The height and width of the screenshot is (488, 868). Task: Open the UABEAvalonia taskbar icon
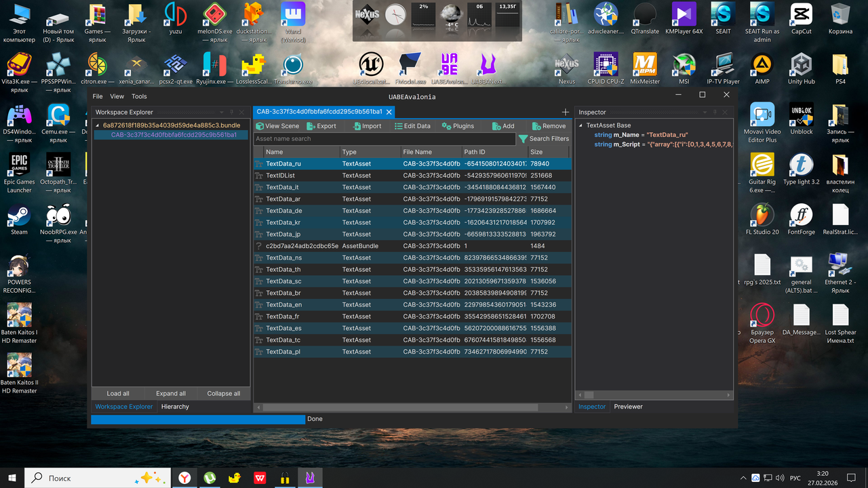tap(310, 478)
